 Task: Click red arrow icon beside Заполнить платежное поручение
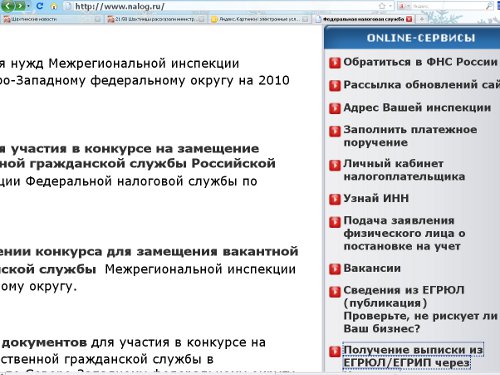[335, 131]
